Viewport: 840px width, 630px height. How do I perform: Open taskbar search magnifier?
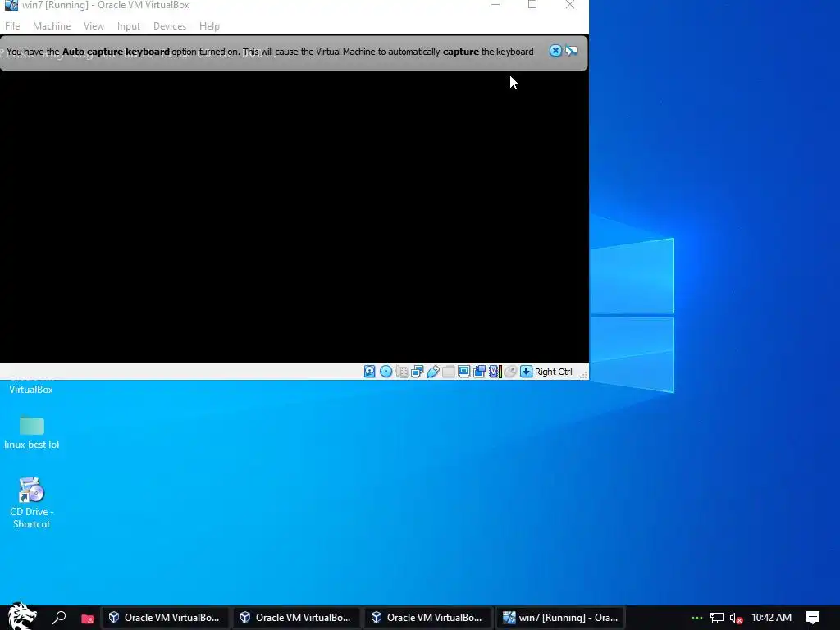(x=59, y=618)
